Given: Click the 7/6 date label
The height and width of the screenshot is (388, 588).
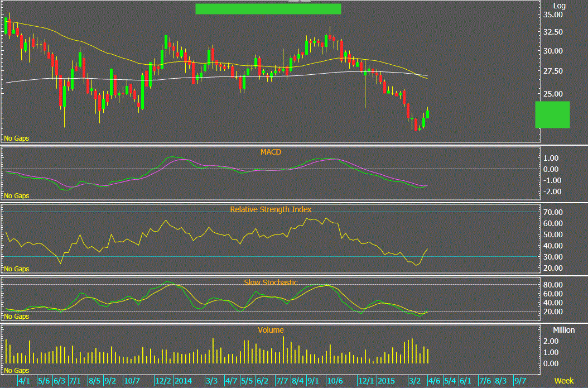Looking at the screenshot, I should (485, 381).
